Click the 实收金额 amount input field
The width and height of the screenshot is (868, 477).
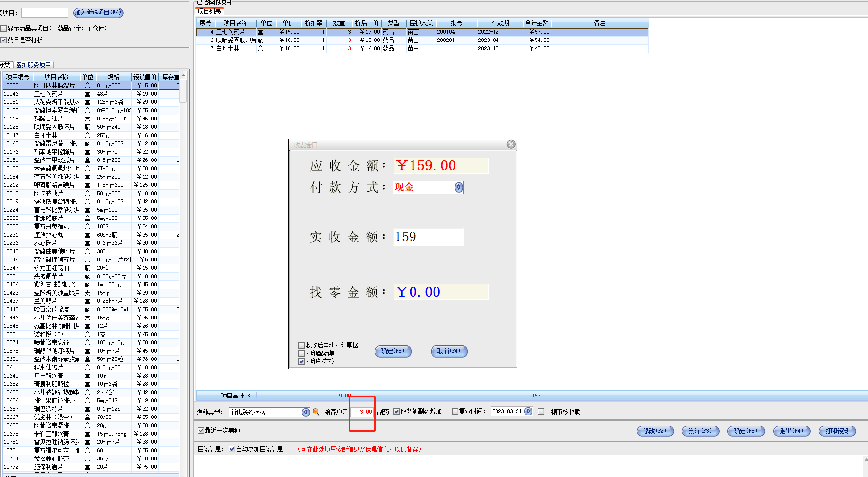click(x=428, y=237)
